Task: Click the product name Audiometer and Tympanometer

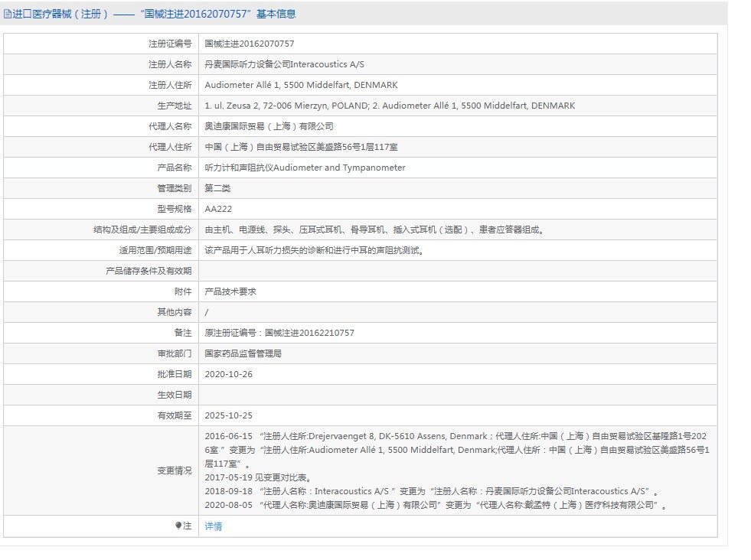Action: click(x=305, y=168)
